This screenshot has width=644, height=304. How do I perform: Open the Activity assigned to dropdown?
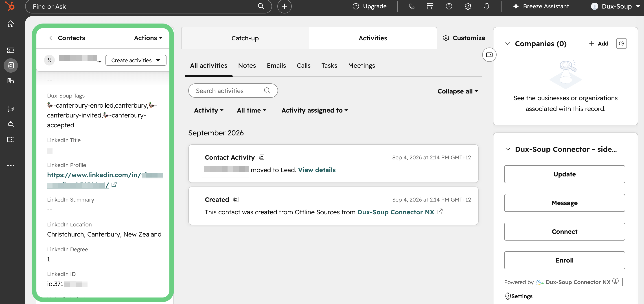315,110
